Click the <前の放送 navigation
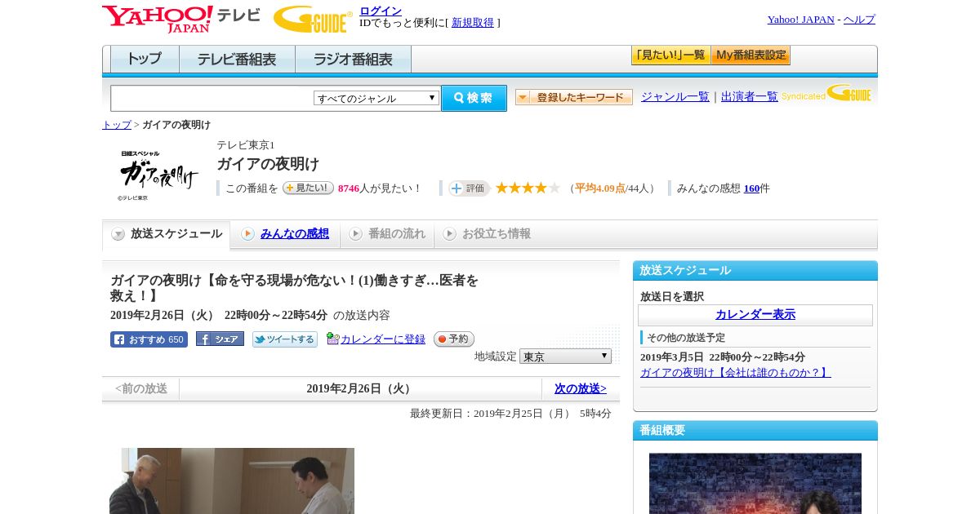980x514 pixels. 140,389
